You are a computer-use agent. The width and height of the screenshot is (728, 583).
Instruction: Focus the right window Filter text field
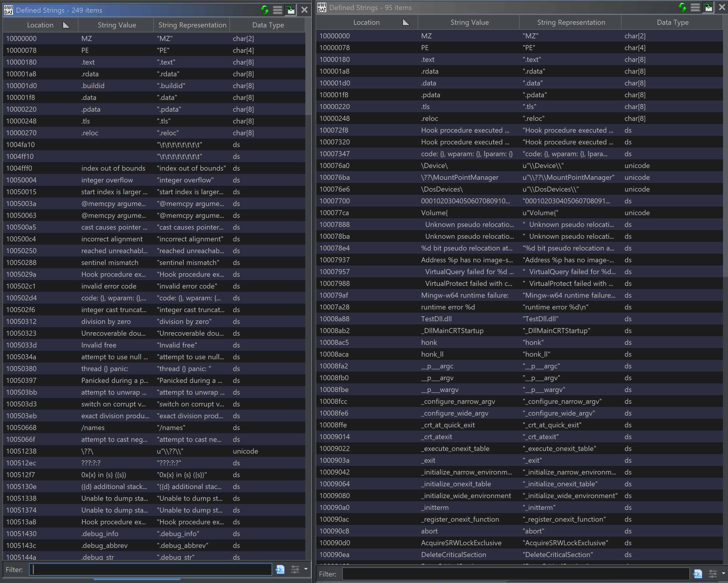click(x=515, y=574)
